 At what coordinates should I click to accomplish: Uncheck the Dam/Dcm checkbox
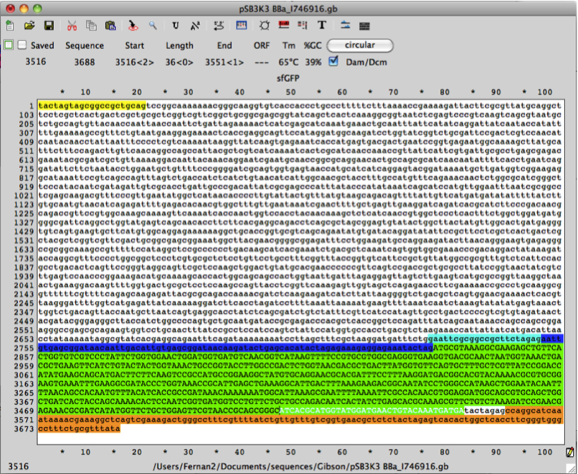(x=333, y=61)
